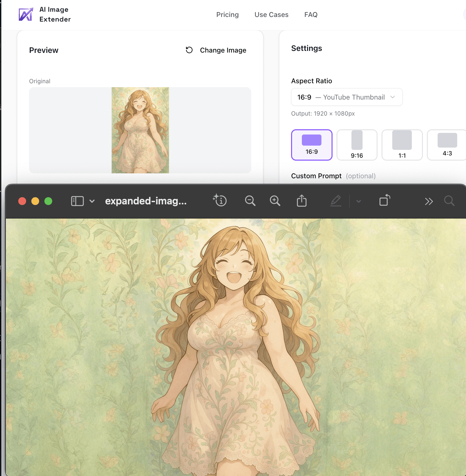
Task: Open the image search in Preview toolbar
Action: [449, 201]
